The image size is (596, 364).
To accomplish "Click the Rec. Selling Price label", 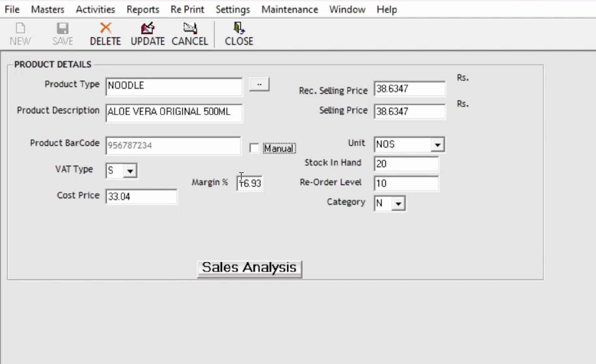I will pos(333,91).
